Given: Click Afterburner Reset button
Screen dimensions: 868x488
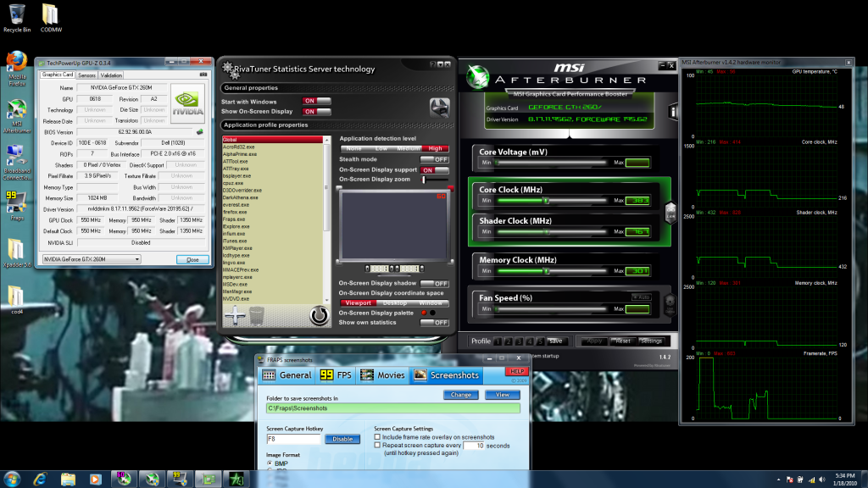Looking at the screenshot, I should 623,341.
